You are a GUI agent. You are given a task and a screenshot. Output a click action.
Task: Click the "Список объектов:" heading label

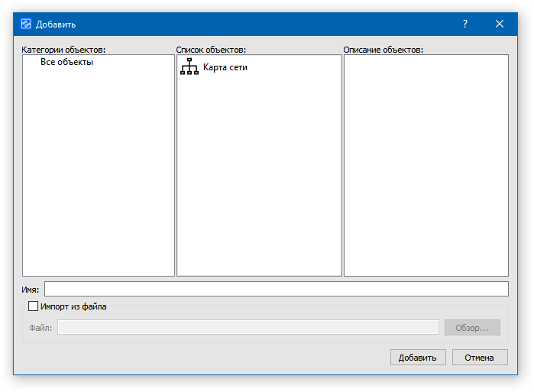pos(211,50)
